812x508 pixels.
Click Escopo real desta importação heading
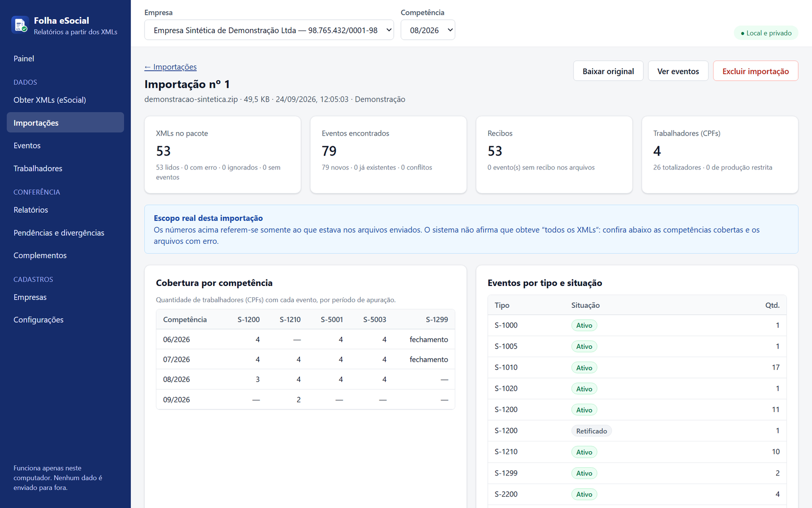point(208,218)
